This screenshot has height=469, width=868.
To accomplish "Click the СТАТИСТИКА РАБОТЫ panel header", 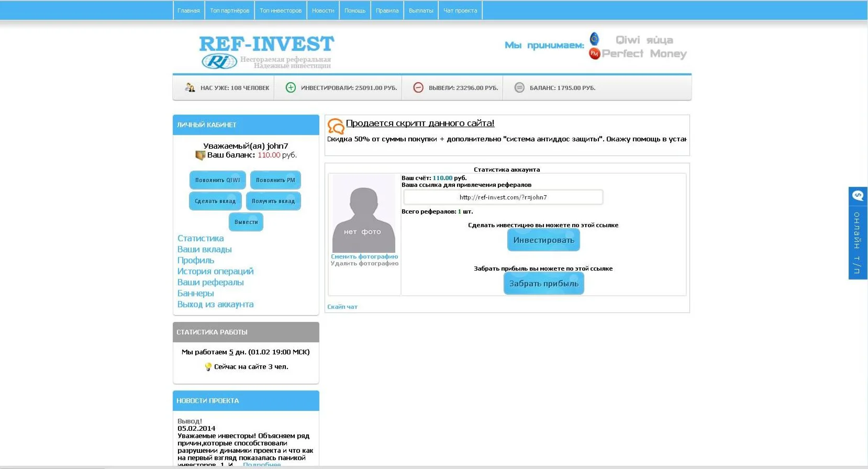I will (x=246, y=332).
